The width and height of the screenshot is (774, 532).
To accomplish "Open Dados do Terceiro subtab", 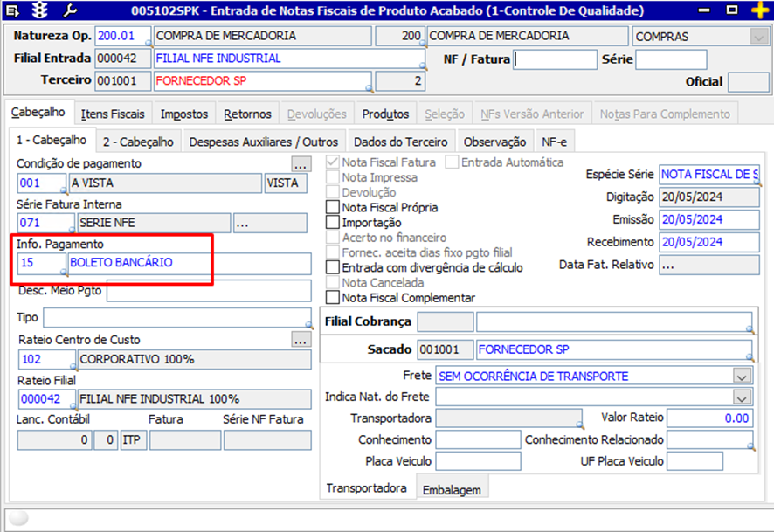I will click(x=400, y=142).
